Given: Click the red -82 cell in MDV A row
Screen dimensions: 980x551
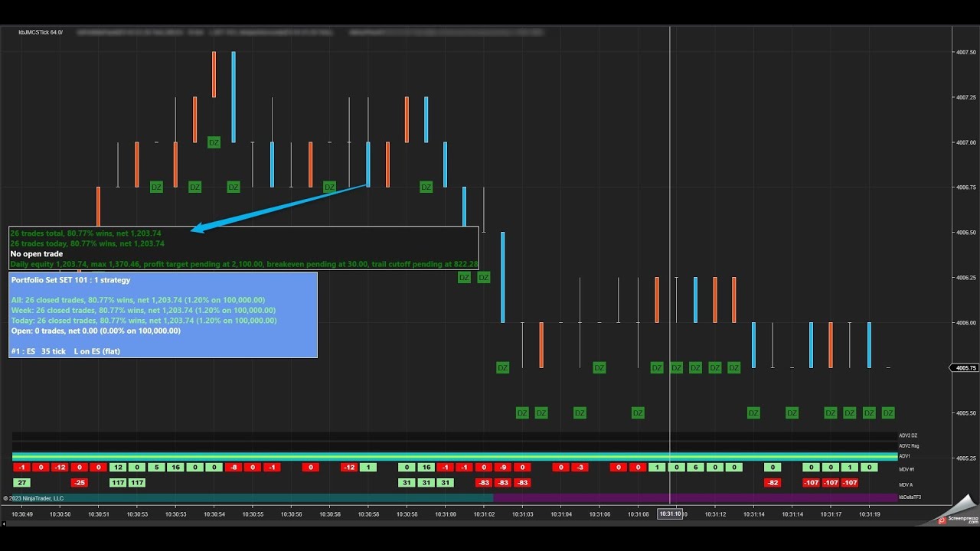Looking at the screenshot, I should pos(773,483).
